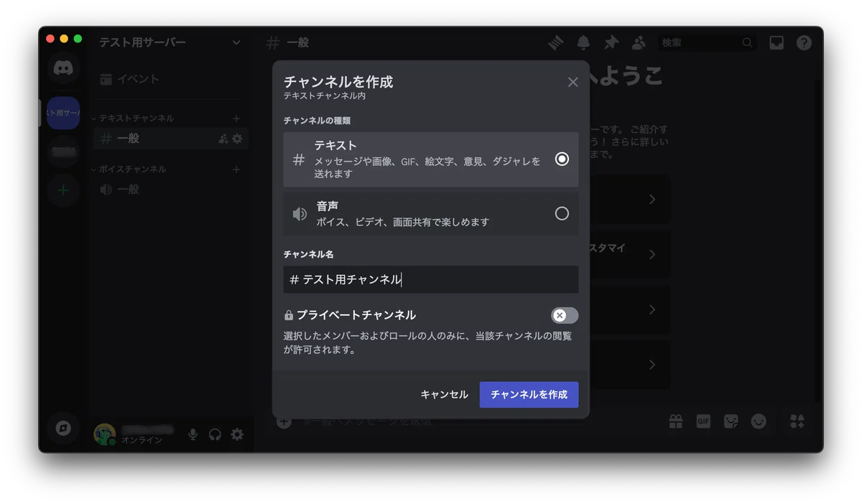This screenshot has width=862, height=504.
Task: Click the キャンセル button
Action: tap(444, 394)
